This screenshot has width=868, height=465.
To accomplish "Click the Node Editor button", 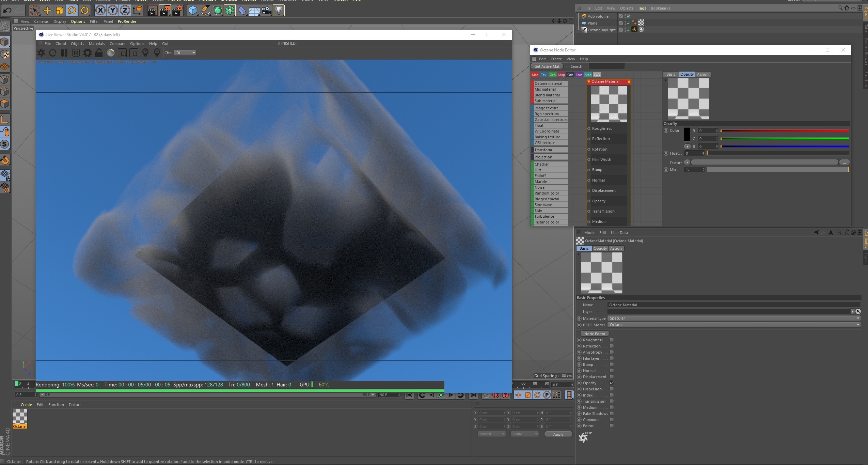I will (595, 334).
